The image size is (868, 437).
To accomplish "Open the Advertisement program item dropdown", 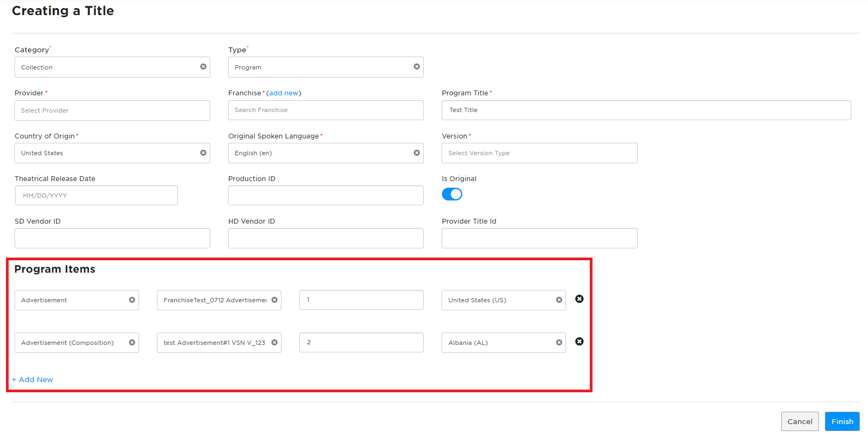I will pos(77,300).
